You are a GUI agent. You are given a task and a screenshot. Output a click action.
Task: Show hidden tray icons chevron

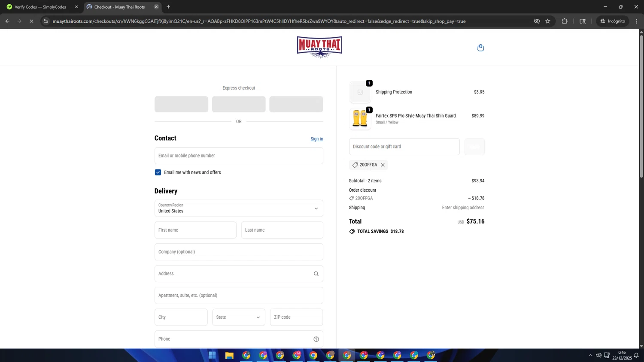coord(590,355)
